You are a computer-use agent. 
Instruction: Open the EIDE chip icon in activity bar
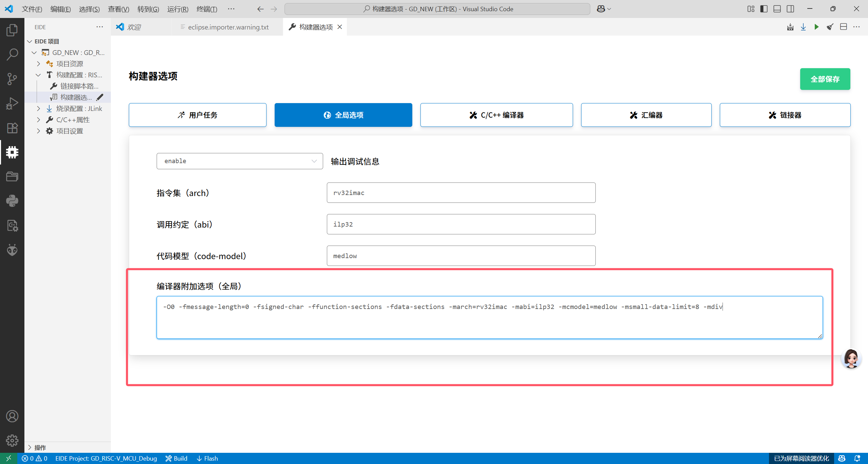coord(12,152)
